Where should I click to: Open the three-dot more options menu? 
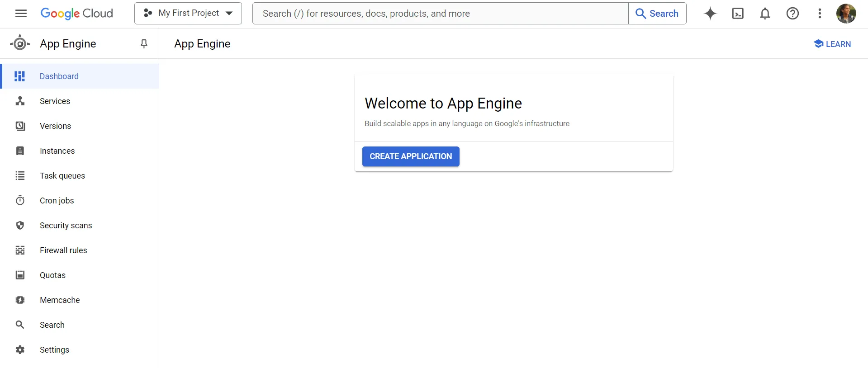point(820,14)
